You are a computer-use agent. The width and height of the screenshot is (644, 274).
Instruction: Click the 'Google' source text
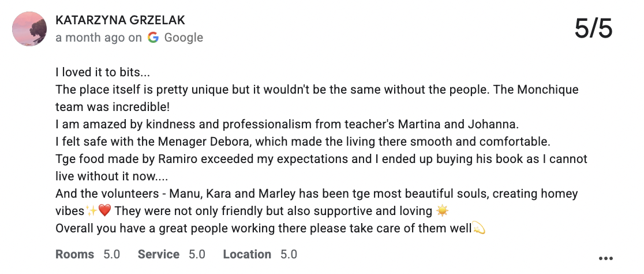click(184, 38)
